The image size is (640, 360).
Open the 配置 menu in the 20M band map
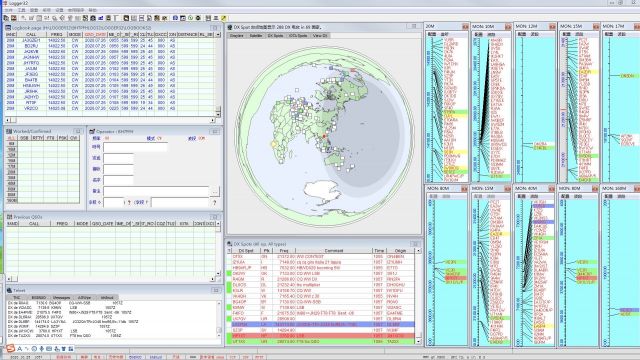(x=432, y=34)
